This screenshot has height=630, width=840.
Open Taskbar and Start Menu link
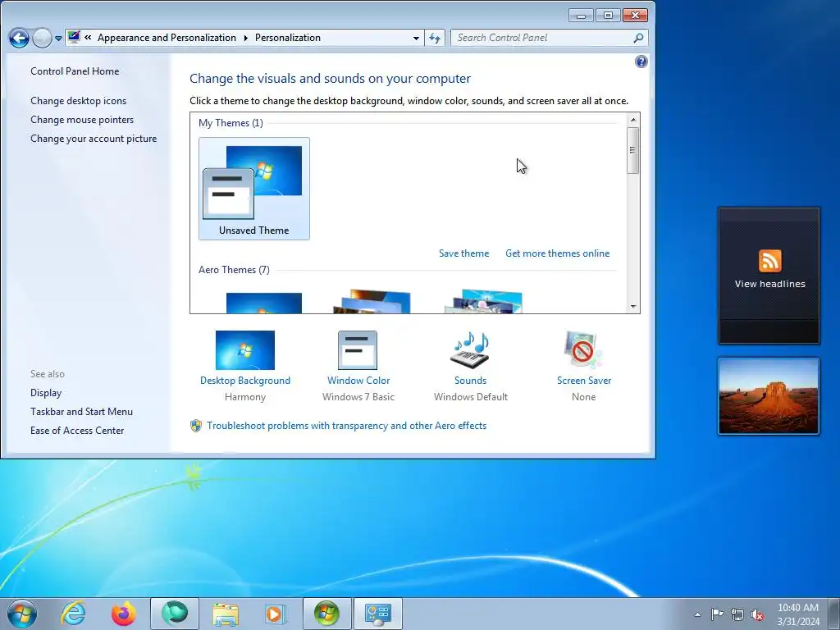pos(81,412)
